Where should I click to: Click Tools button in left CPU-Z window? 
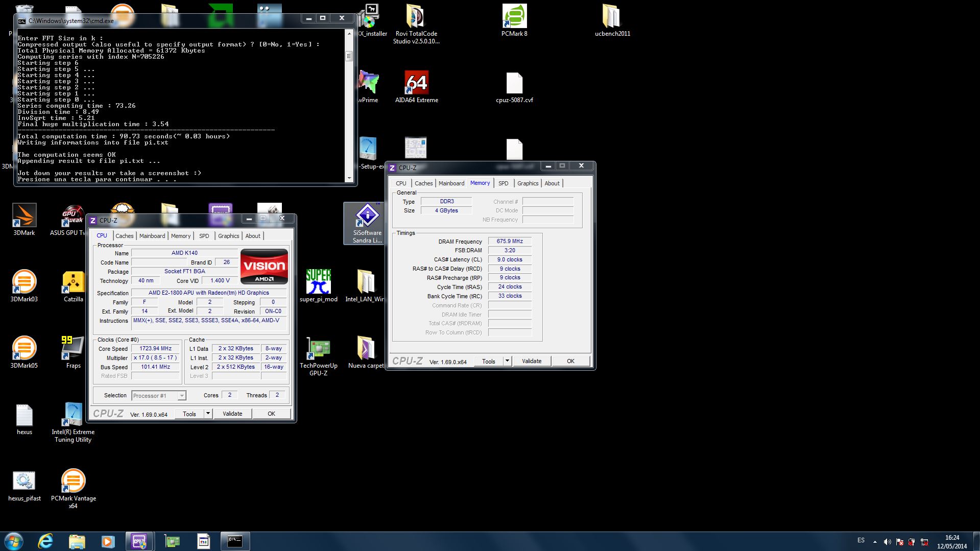pos(189,414)
